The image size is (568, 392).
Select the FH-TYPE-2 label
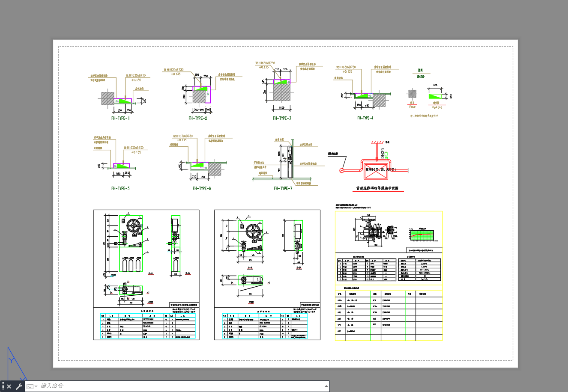click(197, 118)
